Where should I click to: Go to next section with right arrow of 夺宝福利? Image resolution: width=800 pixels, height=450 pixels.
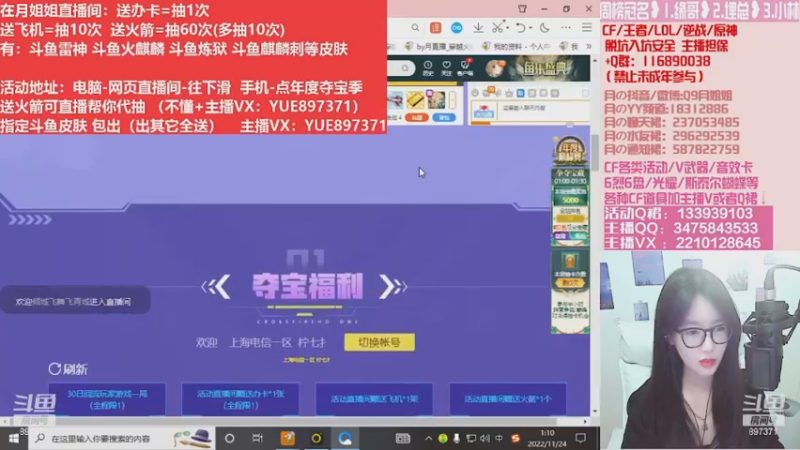coord(392,287)
